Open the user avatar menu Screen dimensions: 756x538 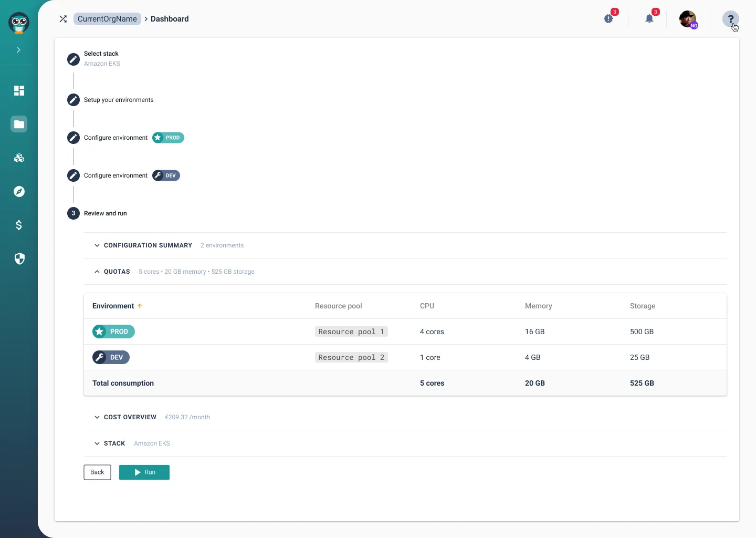[x=688, y=19]
